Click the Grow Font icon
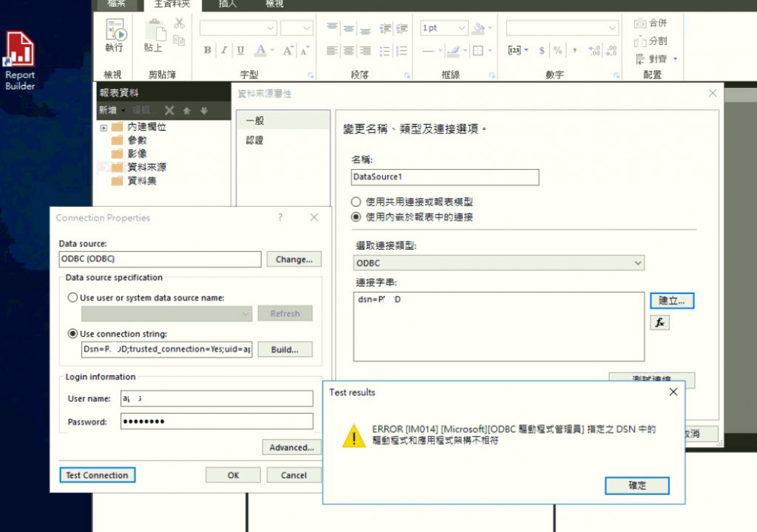 click(288, 50)
